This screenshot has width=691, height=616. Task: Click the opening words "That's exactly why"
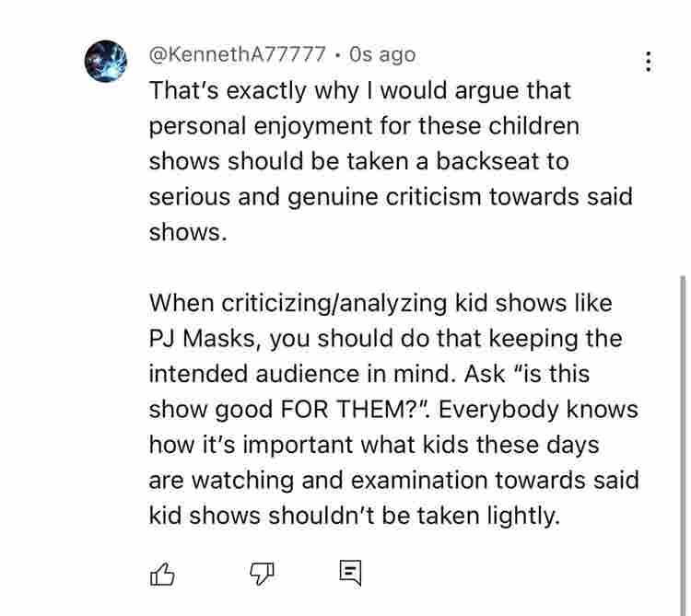tap(254, 91)
